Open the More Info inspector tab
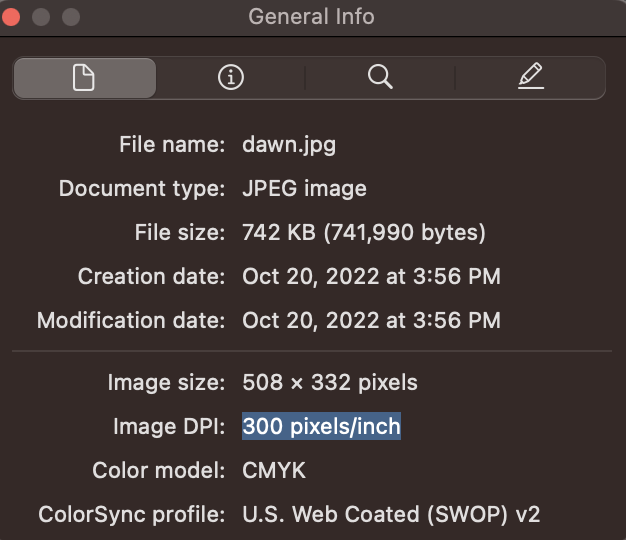 coord(231,78)
